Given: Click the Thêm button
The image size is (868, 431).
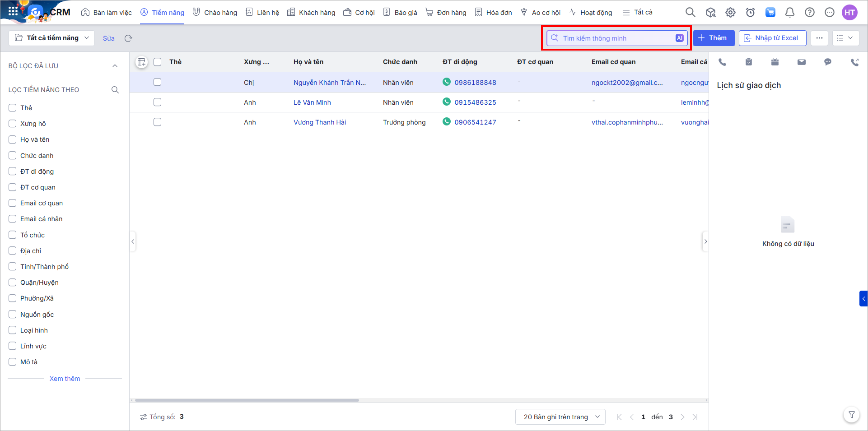Looking at the screenshot, I should pyautogui.click(x=713, y=38).
